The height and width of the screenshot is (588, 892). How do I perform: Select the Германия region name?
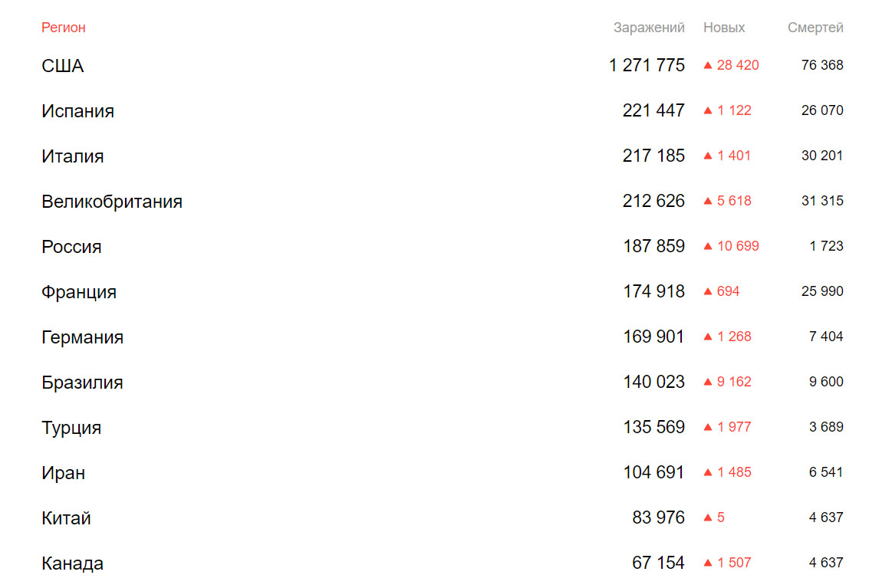(83, 337)
